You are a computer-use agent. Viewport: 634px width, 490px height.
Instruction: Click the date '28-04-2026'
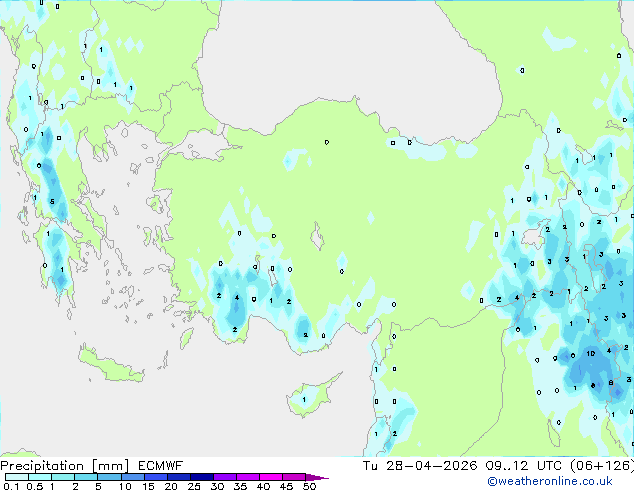pos(431,466)
